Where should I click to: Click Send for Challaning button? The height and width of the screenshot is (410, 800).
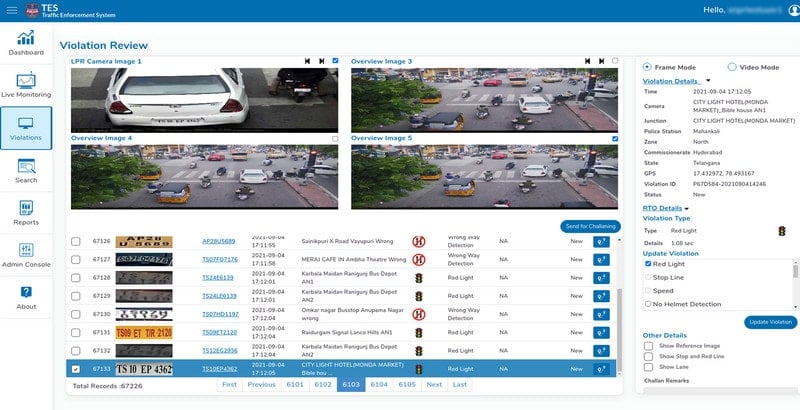(590, 226)
